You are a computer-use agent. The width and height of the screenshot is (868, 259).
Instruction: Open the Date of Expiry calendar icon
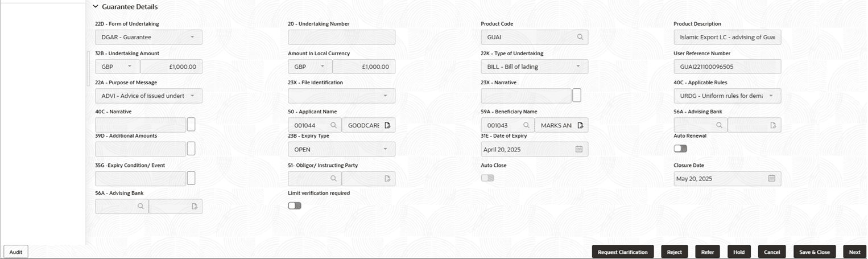coord(578,149)
